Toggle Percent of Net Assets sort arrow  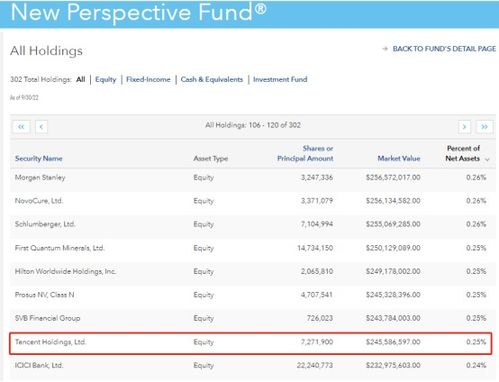coord(487,159)
